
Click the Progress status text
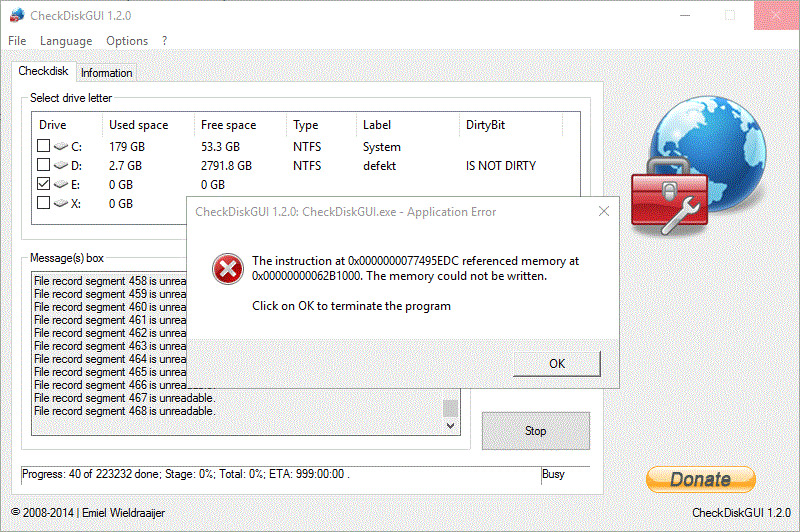point(186,474)
